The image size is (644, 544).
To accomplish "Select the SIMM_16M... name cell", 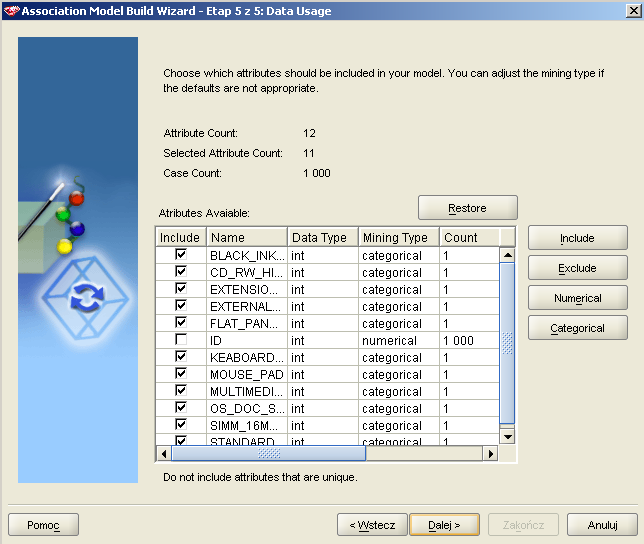I will (247, 425).
